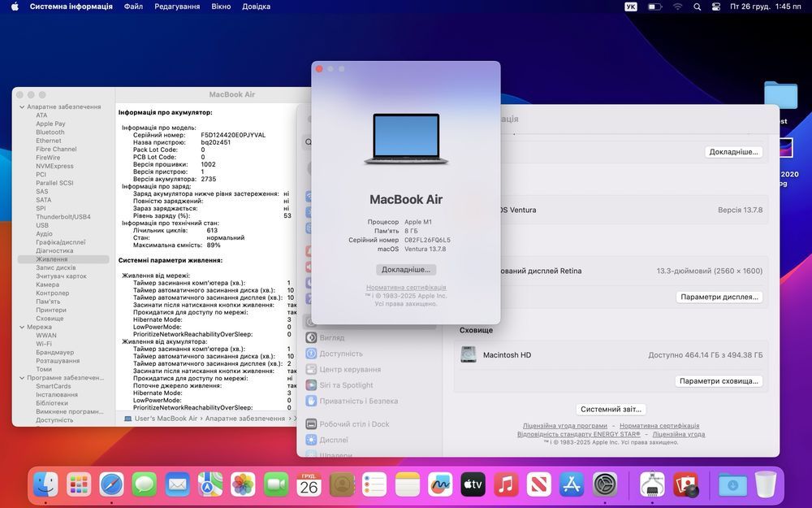This screenshot has height=508, width=812.
Task: Click the menu bar date and time
Action: [x=766, y=7]
